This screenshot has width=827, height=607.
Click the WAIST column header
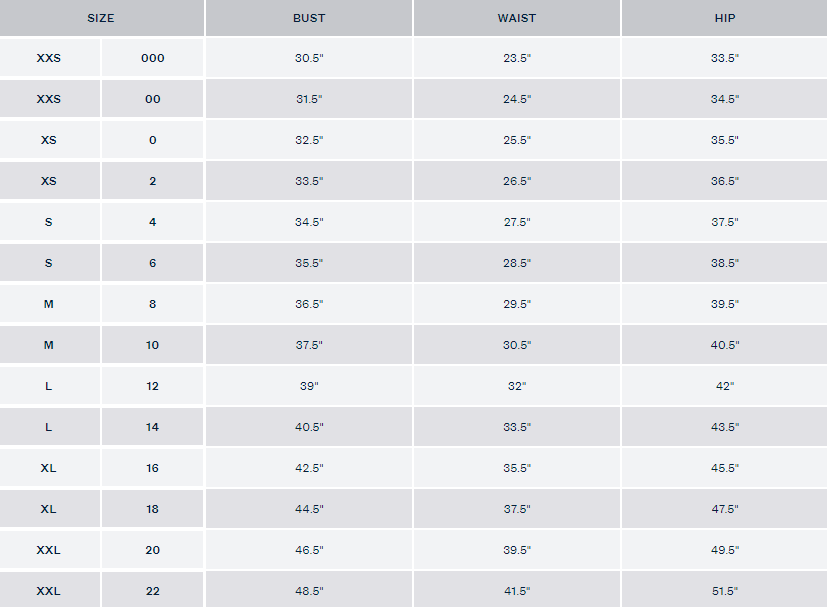[517, 18]
